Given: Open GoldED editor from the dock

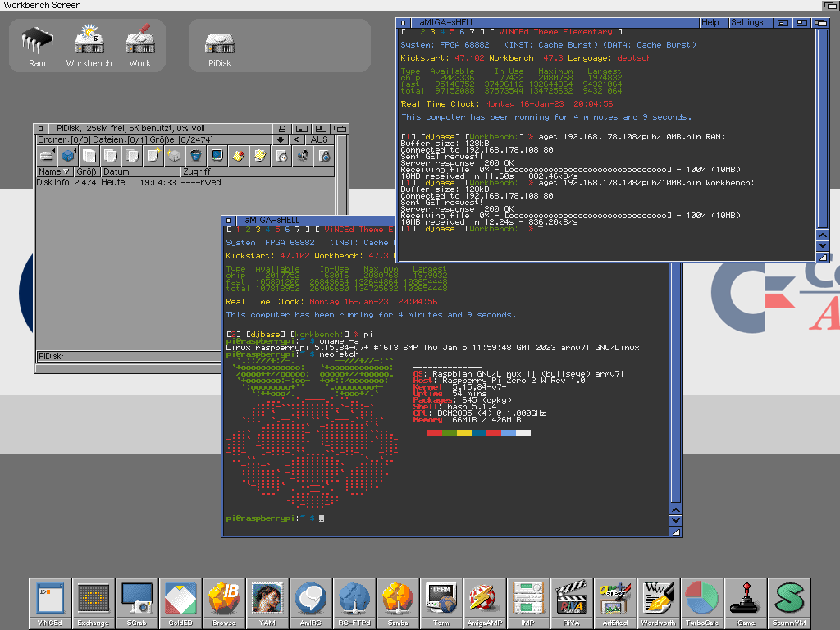Looking at the screenshot, I should [180, 602].
